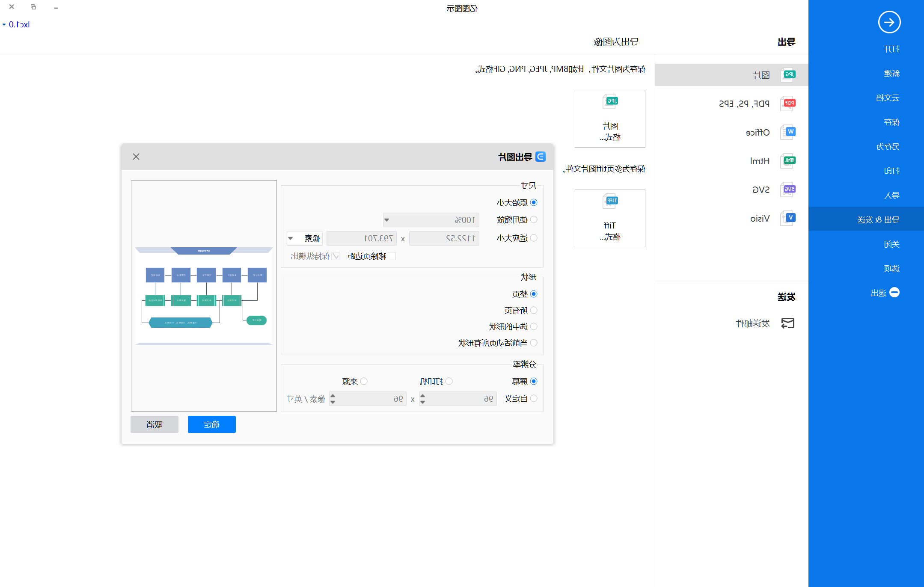Select 打印机 resolution radio button
This screenshot has height=587, width=924.
[449, 381]
